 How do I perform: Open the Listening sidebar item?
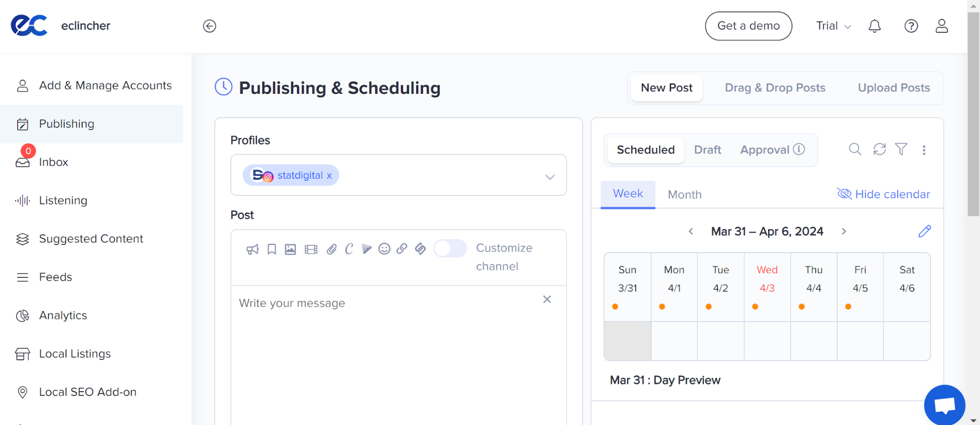91,200
